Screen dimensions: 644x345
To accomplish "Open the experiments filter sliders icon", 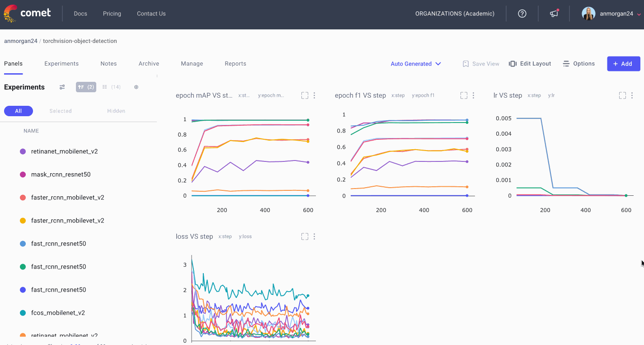I will tap(62, 87).
